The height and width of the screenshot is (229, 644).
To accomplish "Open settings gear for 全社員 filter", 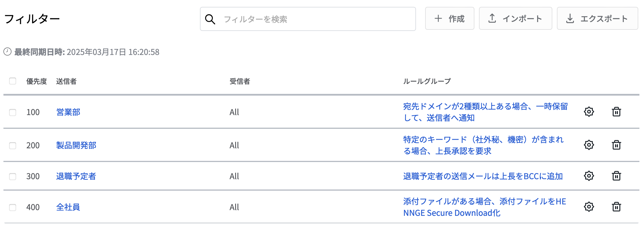I will [x=589, y=207].
